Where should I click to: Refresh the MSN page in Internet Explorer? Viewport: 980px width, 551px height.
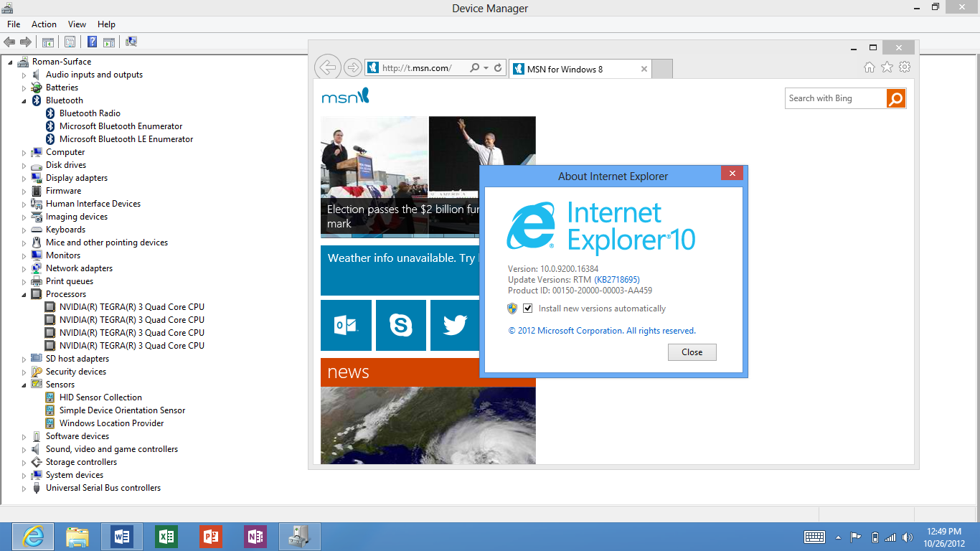point(499,68)
